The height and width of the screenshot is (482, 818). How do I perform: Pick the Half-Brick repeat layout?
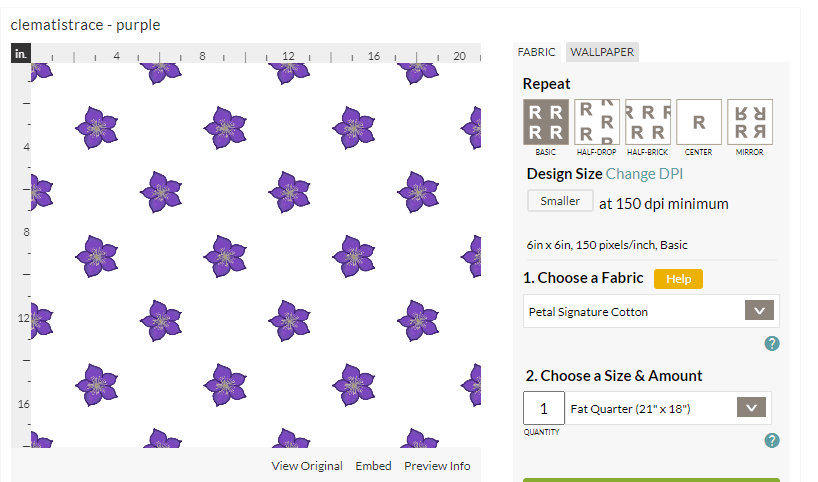[648, 122]
